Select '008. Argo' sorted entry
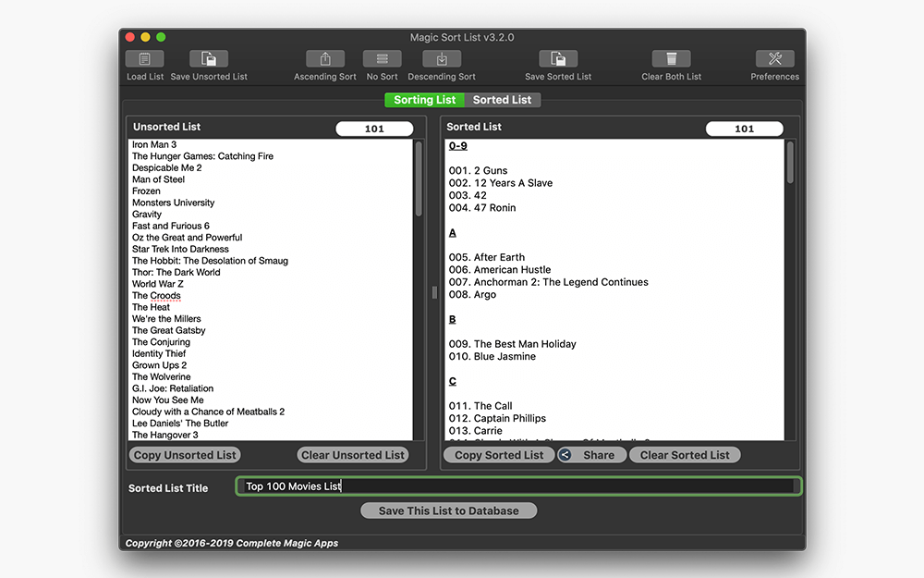 click(472, 294)
